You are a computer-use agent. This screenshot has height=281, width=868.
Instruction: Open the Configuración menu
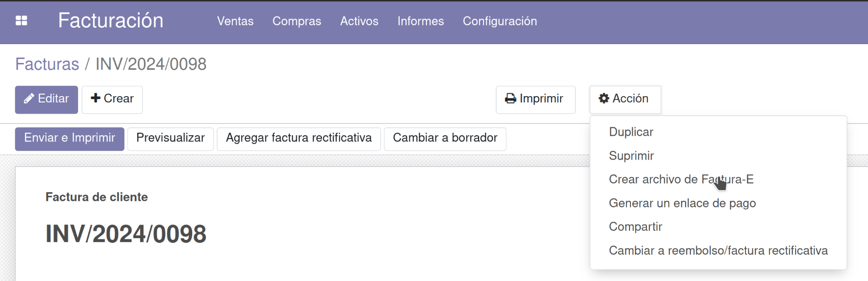pos(500,21)
